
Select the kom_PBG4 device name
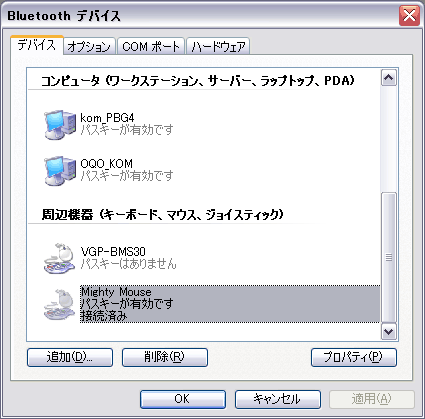click(107, 118)
